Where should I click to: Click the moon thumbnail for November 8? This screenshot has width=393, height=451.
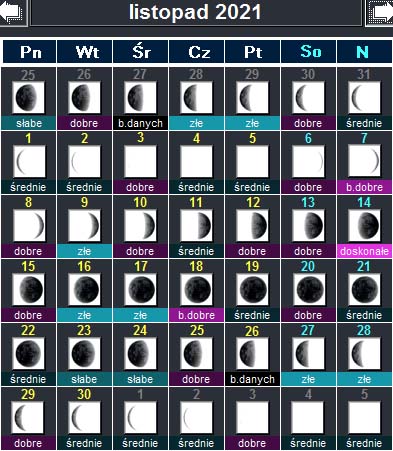28,225
